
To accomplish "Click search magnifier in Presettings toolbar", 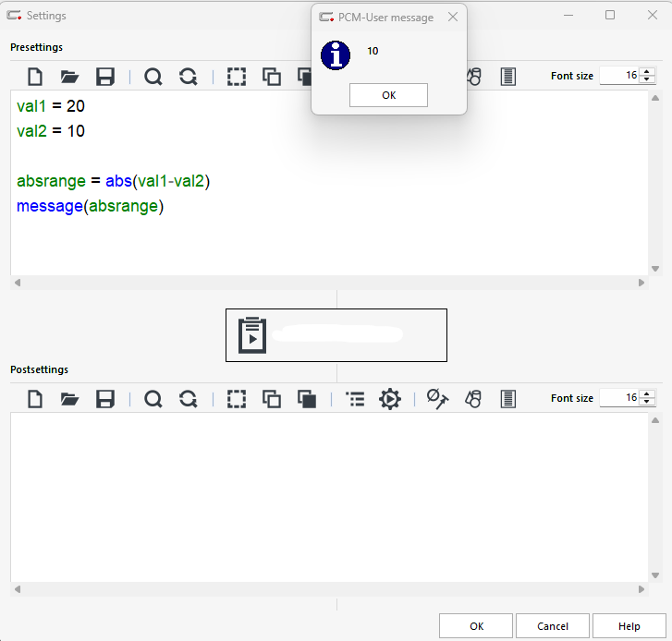I will point(153,77).
